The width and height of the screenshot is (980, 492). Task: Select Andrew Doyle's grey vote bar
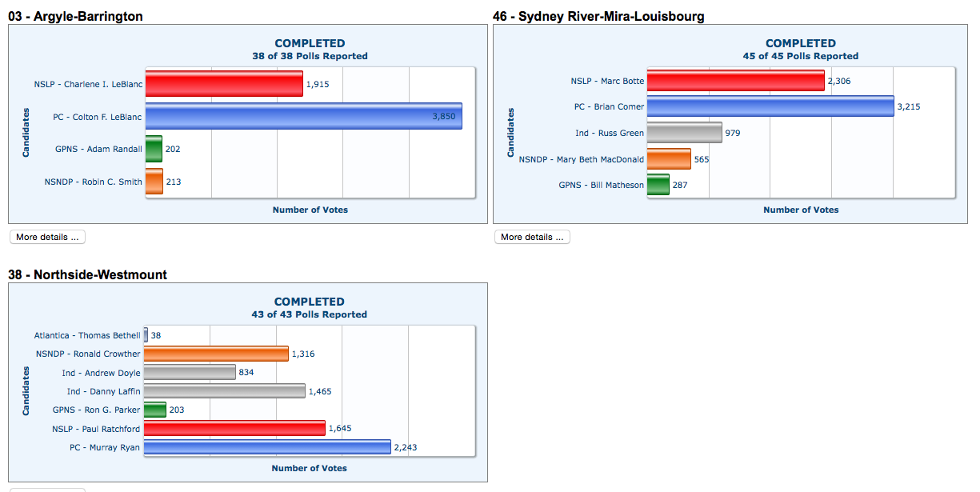[x=190, y=373]
